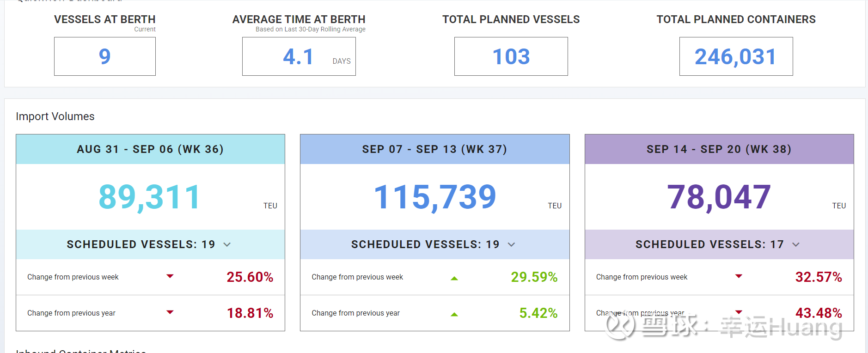The height and width of the screenshot is (353, 868).
Task: Click the 78,047 TEU import volume
Action: click(x=719, y=197)
